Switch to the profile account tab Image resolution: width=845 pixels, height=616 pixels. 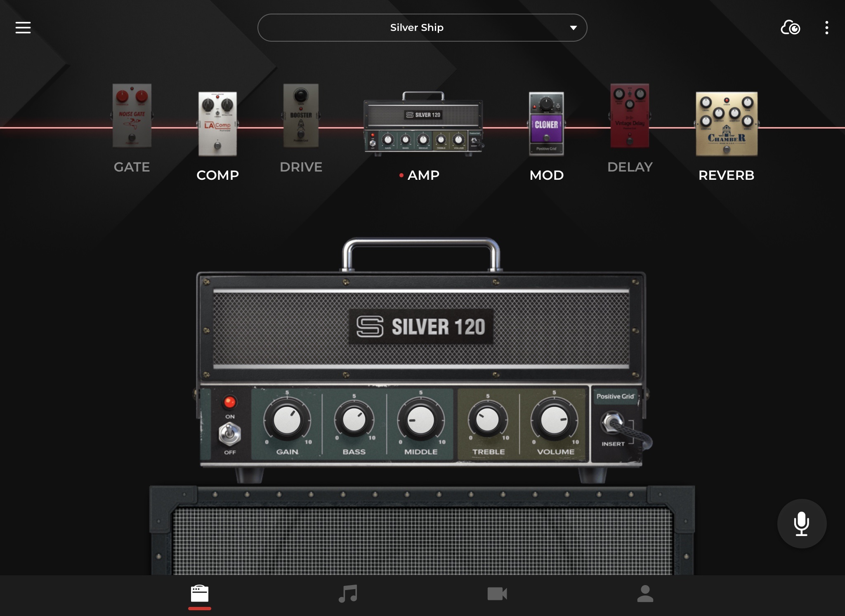(645, 594)
